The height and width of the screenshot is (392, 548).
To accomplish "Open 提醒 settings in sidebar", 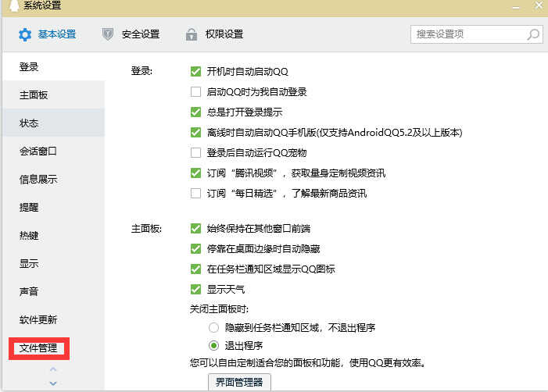I will pyautogui.click(x=53, y=207).
